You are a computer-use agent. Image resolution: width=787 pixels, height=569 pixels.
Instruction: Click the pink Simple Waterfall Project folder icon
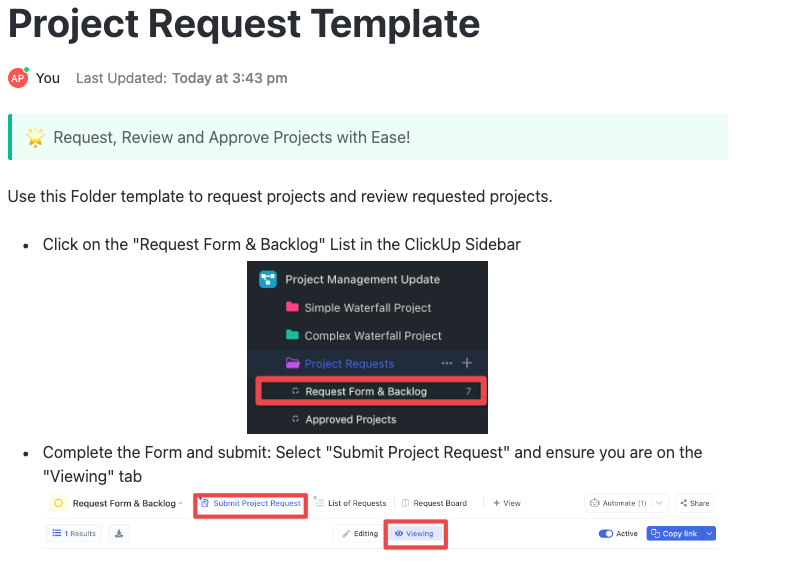click(x=292, y=308)
